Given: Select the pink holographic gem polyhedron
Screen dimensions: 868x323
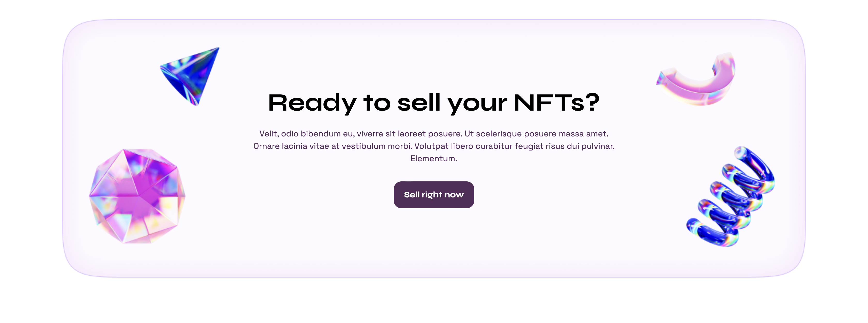Looking at the screenshot, I should click(137, 196).
